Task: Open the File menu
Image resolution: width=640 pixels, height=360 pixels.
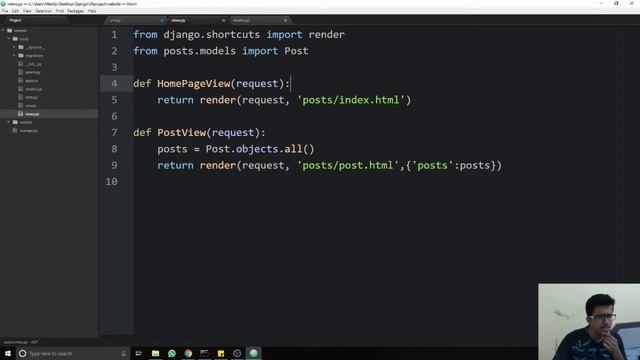Action: point(4,11)
